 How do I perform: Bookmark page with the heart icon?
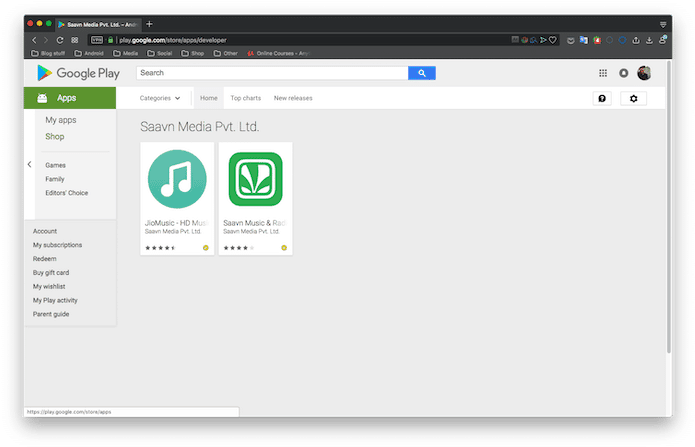553,40
